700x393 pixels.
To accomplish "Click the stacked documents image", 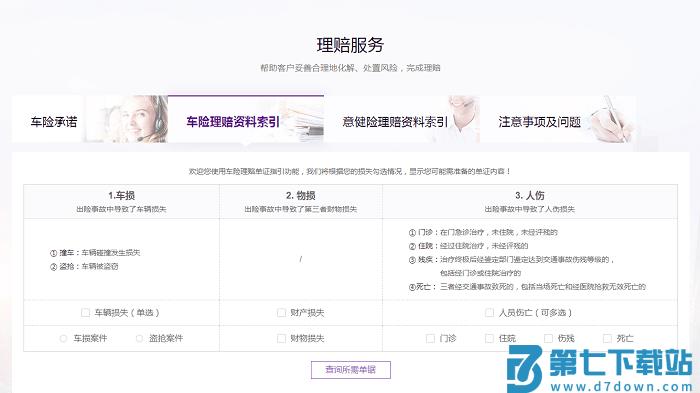I will click(x=304, y=120).
